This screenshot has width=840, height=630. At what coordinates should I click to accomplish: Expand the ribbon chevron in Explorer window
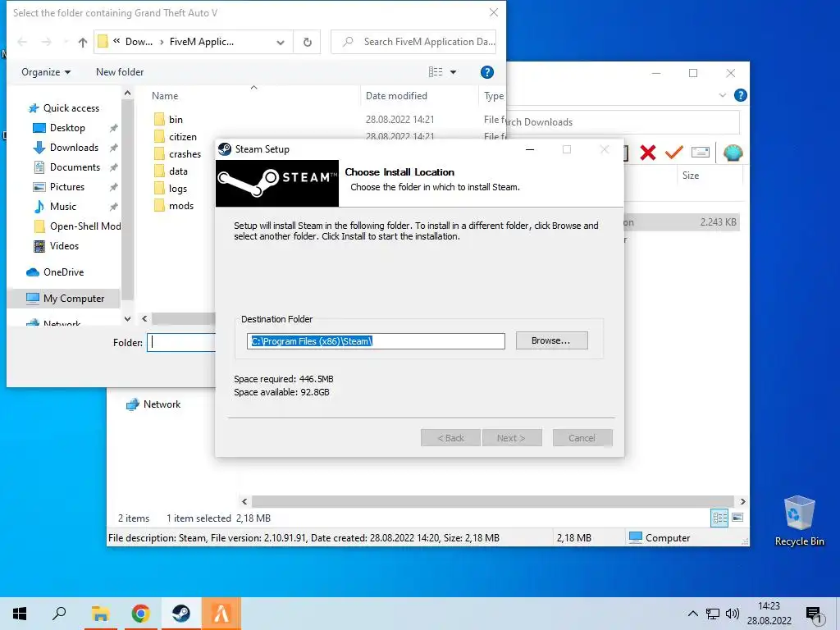click(x=722, y=95)
